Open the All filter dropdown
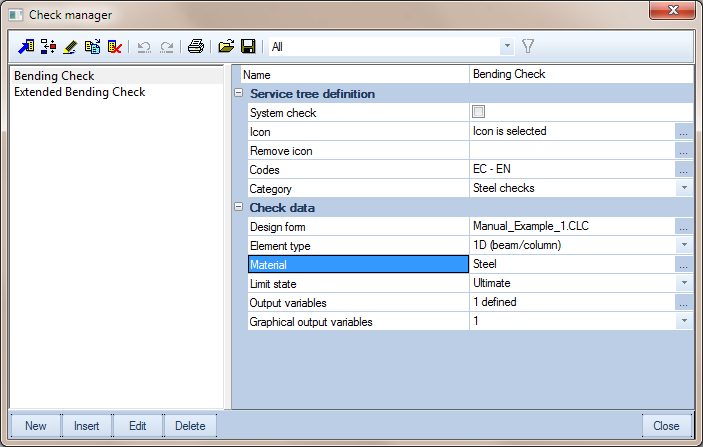703x447 pixels. click(507, 46)
